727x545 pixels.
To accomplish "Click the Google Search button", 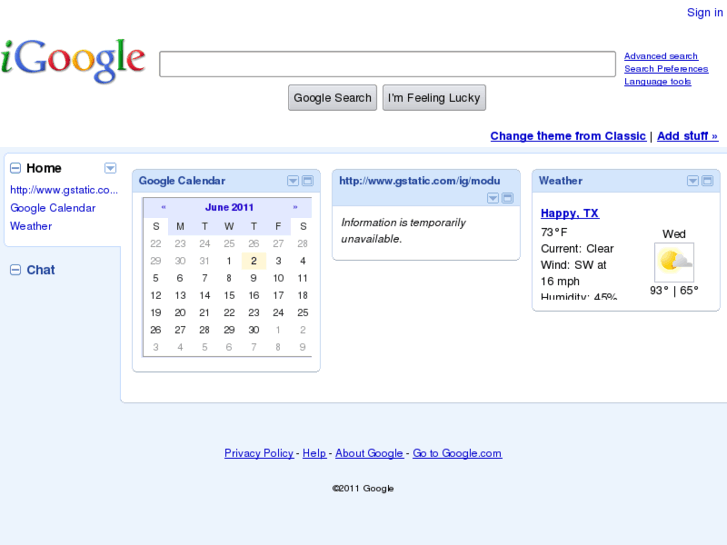I will click(x=332, y=98).
